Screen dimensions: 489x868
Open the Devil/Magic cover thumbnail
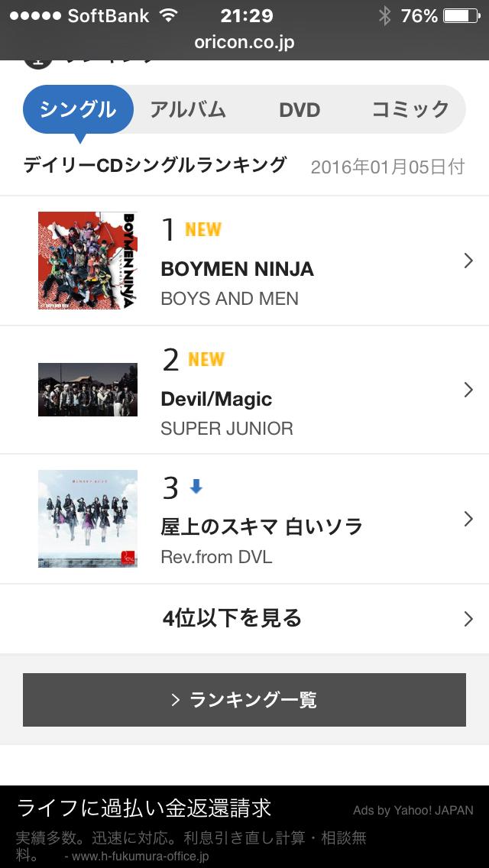(88, 390)
